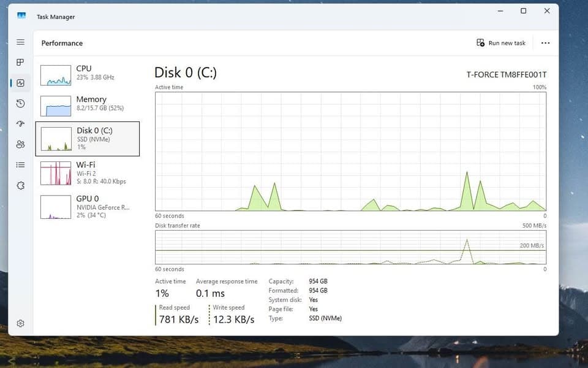Select the Wi-Fi performance item
Viewport: 588px width, 368px height.
(x=88, y=173)
